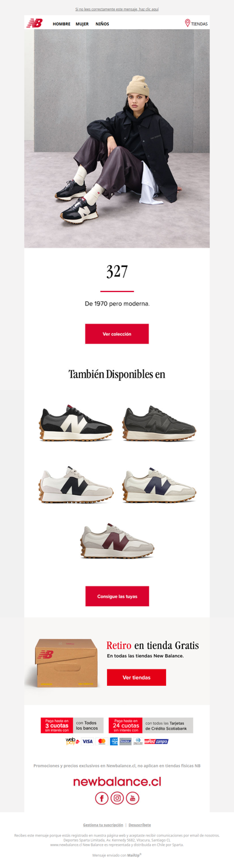Click the Mastercard payment logo

102,741
